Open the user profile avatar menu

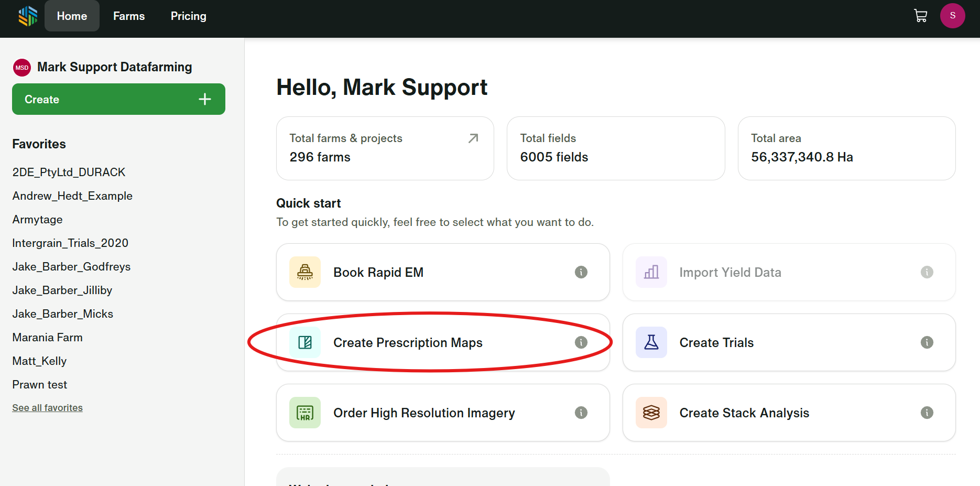click(x=952, y=16)
